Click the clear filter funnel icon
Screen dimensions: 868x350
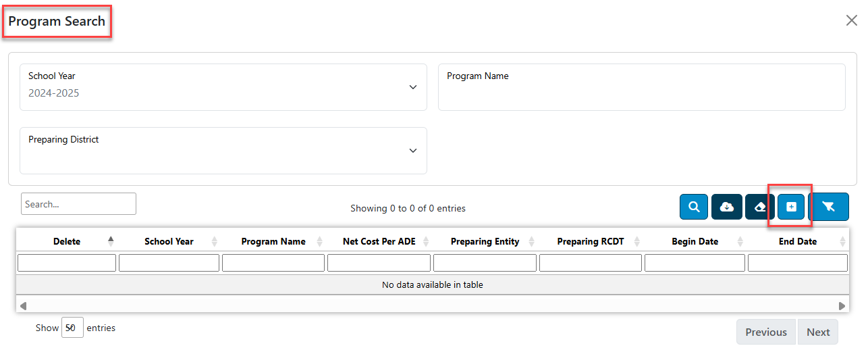(828, 207)
